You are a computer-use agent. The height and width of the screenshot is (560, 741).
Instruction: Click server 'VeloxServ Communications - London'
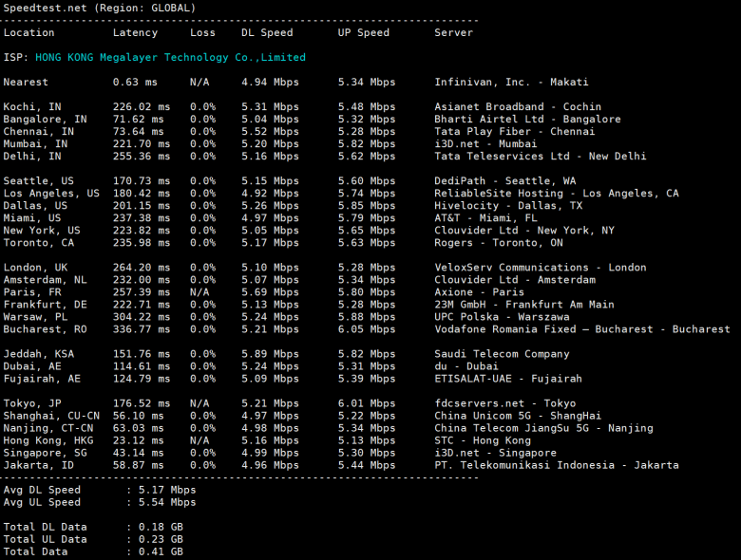tap(541, 268)
